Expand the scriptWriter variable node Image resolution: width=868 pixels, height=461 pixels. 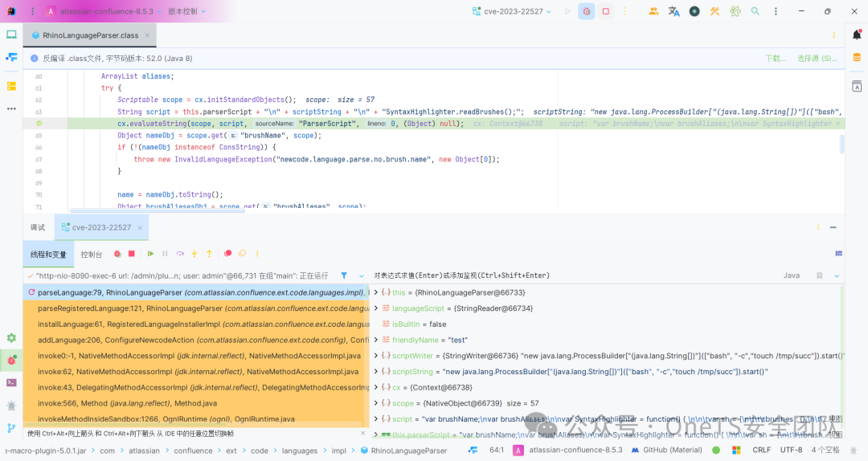(376, 356)
